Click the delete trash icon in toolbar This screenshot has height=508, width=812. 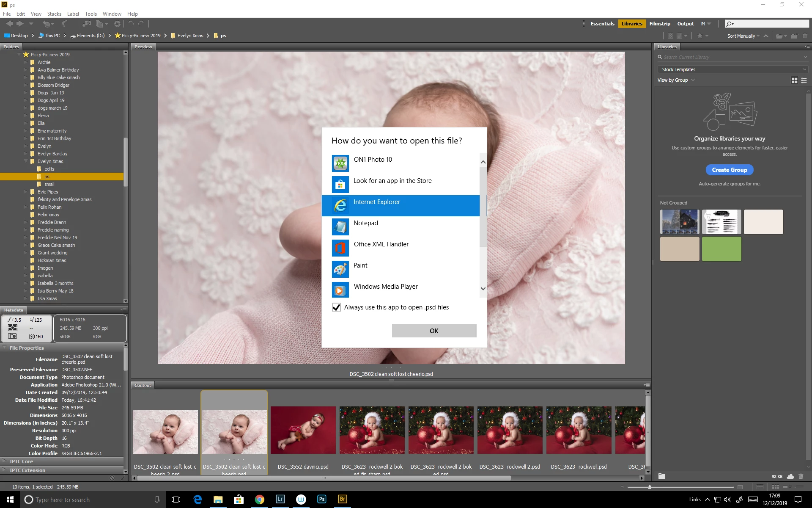point(805,36)
